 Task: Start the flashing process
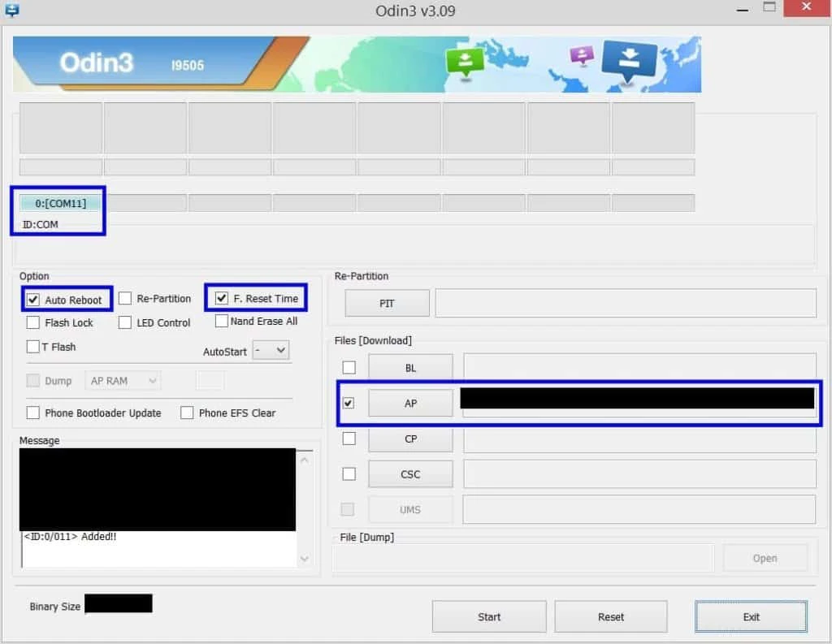[x=489, y=617]
